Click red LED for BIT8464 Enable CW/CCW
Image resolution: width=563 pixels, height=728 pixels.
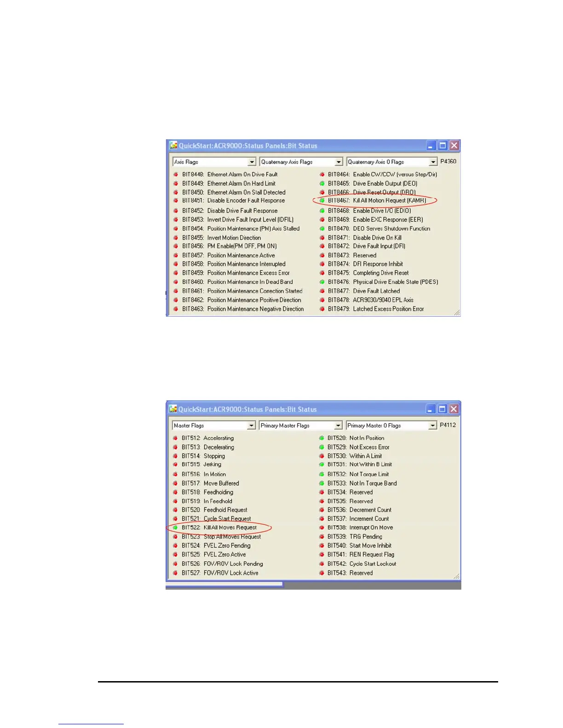tap(322, 174)
